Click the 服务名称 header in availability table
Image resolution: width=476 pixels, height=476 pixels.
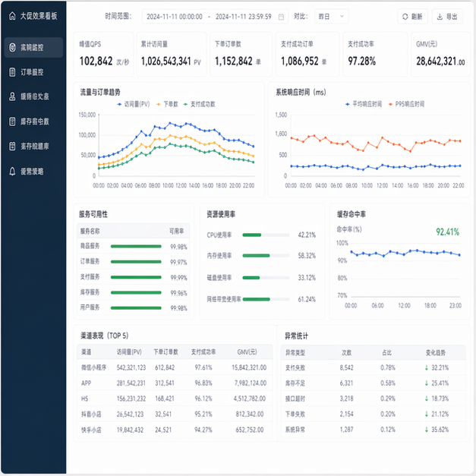click(x=90, y=232)
